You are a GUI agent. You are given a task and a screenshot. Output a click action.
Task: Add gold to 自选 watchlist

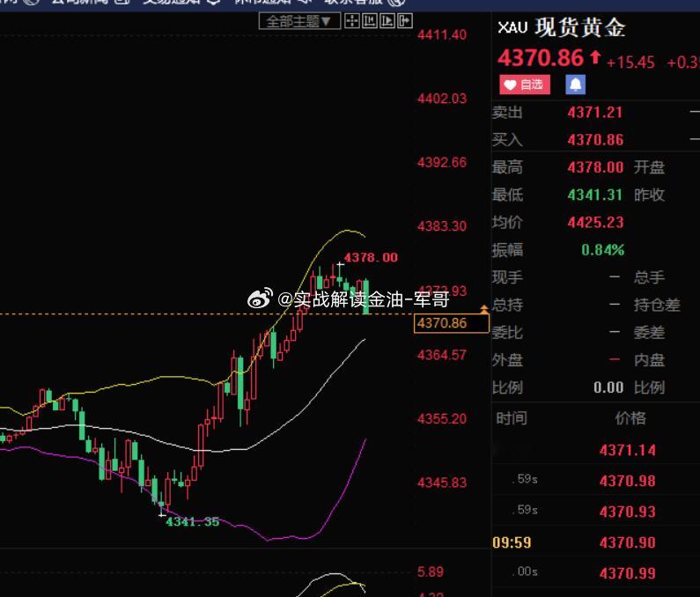click(x=525, y=85)
